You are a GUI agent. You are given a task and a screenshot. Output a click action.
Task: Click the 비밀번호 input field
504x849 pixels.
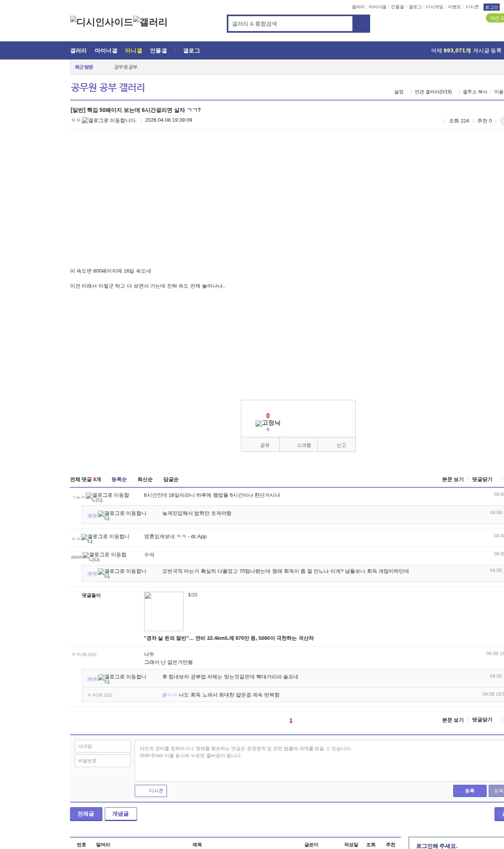(103, 761)
